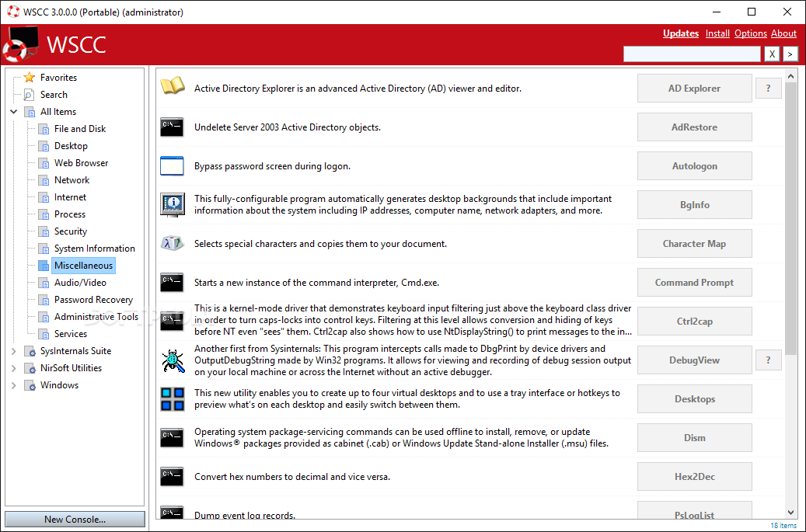Click the Hex2Dec console icon

click(172, 477)
